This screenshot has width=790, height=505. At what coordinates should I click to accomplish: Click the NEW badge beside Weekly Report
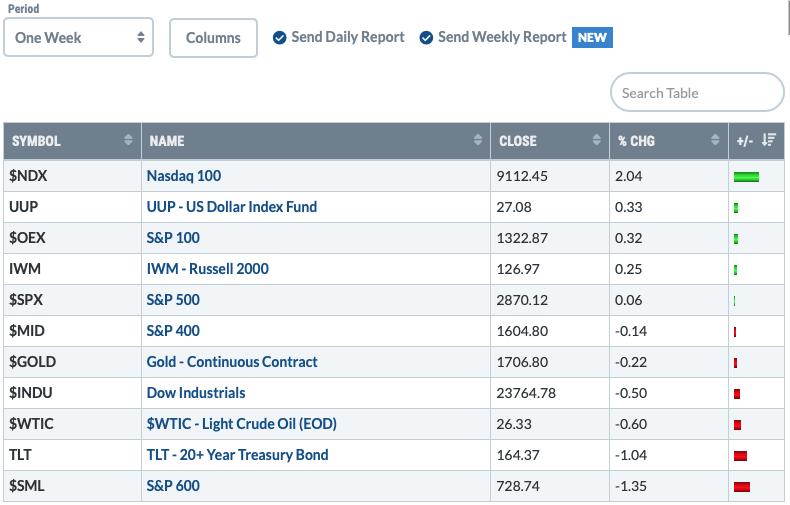point(592,38)
